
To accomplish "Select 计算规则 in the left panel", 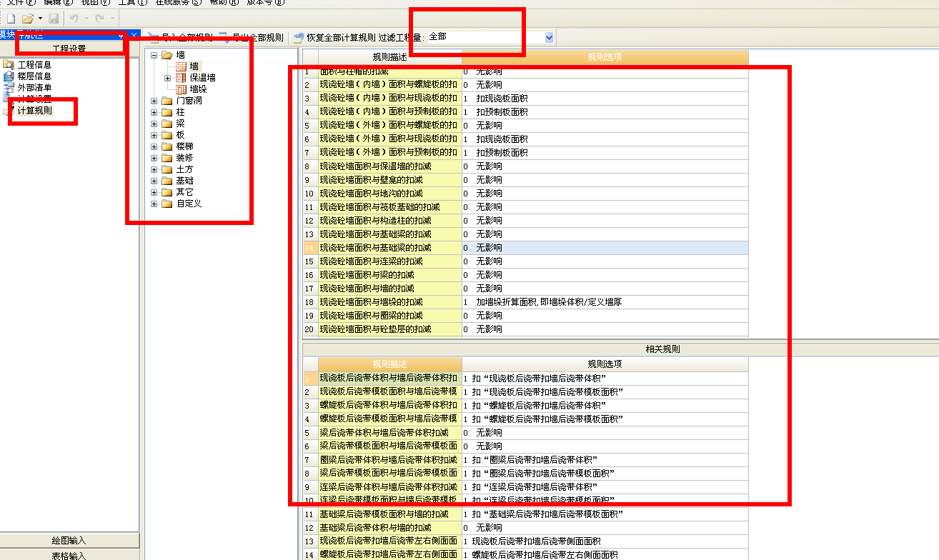I will click(x=34, y=111).
